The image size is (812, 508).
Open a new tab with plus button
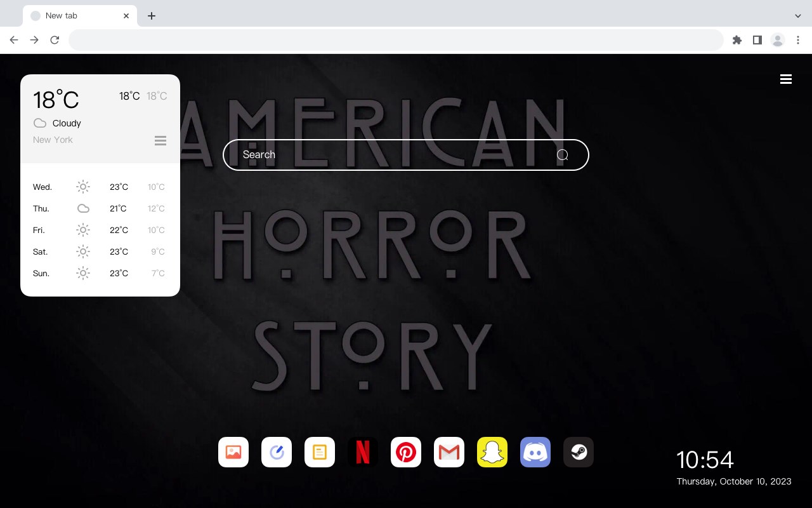[151, 16]
